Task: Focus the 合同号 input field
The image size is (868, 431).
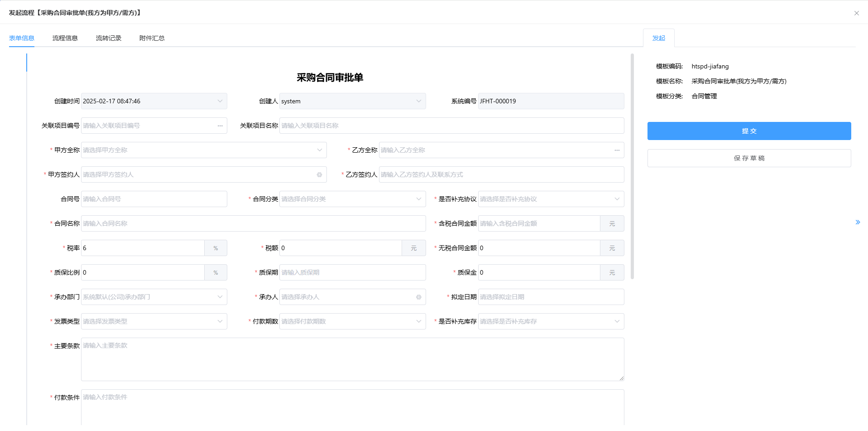Action: click(154, 199)
